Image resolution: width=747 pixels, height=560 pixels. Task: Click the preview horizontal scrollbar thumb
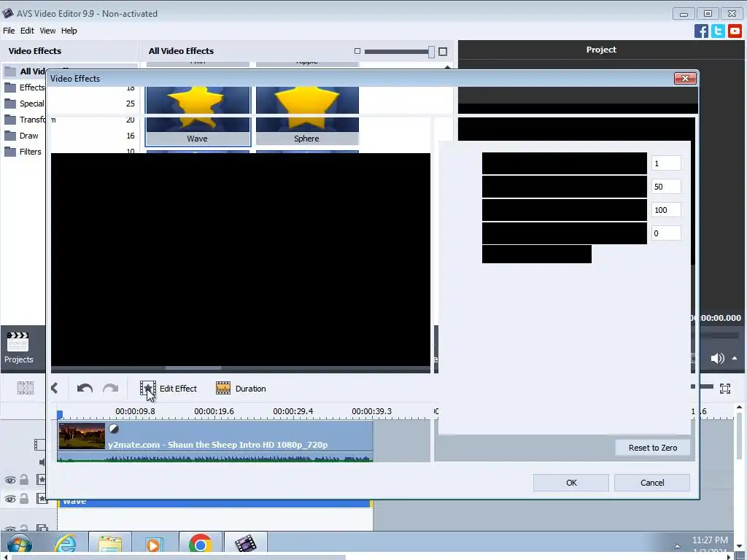(x=193, y=367)
